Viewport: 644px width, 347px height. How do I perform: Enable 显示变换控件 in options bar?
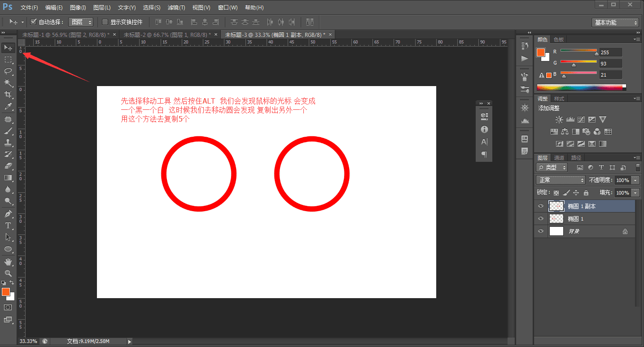tap(104, 22)
